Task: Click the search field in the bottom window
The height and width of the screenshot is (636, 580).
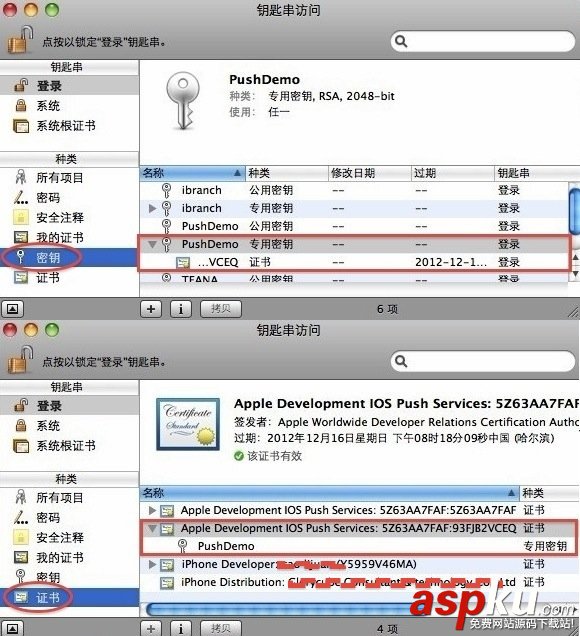Action: pos(483,361)
